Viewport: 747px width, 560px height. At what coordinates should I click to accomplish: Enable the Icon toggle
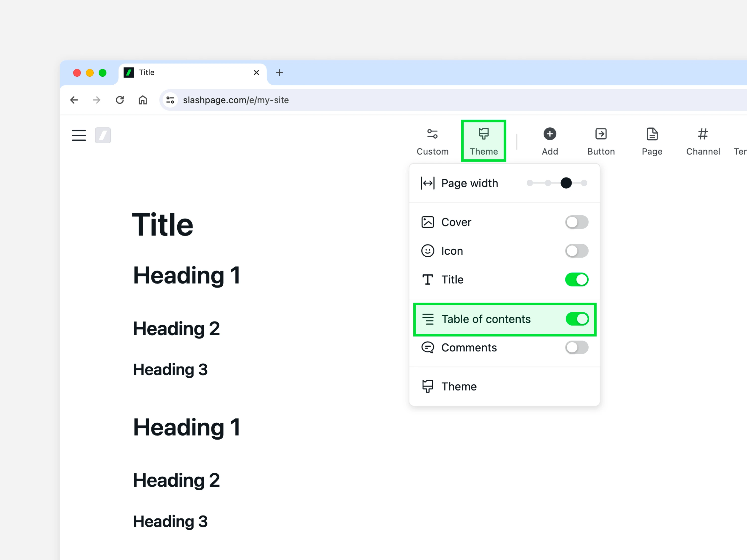[576, 251]
